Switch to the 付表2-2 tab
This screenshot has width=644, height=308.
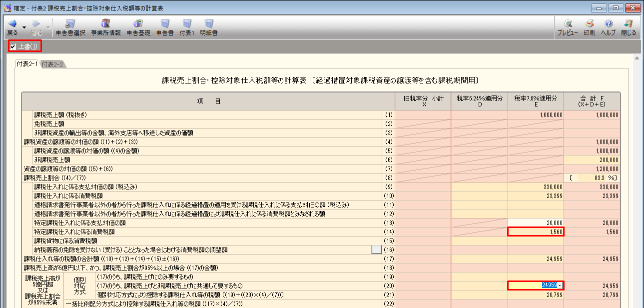point(52,64)
